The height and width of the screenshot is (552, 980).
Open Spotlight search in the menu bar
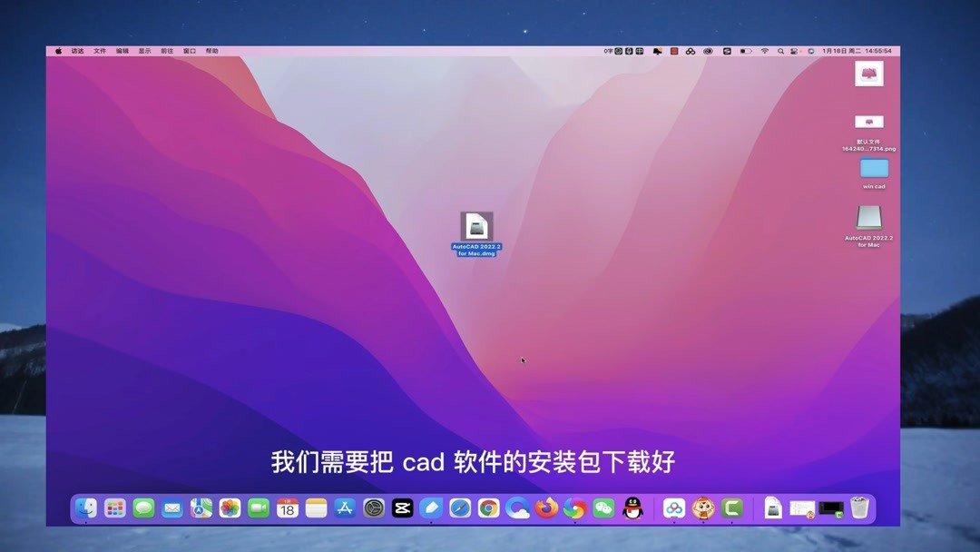pos(780,51)
